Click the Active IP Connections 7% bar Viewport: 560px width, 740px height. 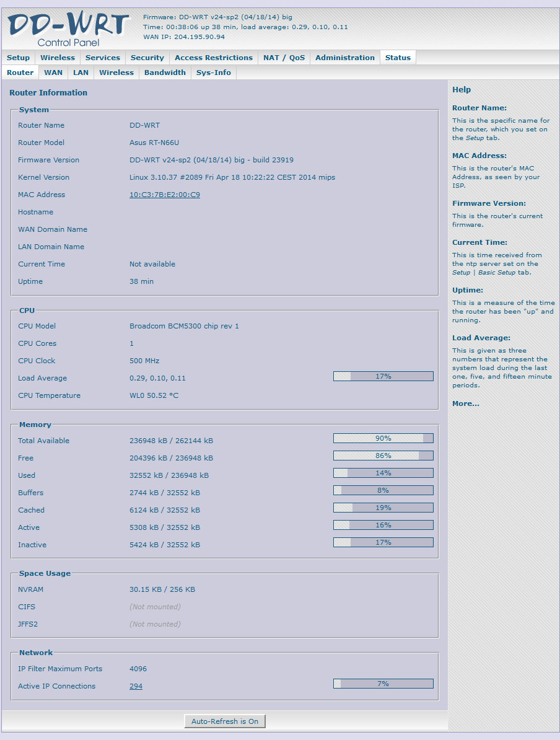[x=383, y=684]
